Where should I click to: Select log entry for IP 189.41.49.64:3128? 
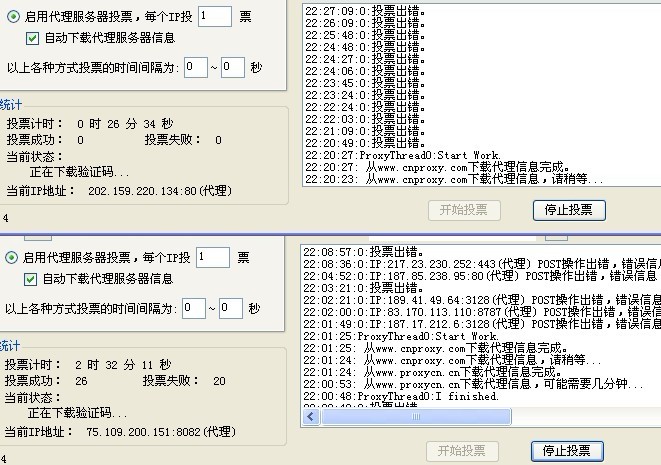[x=480, y=299]
